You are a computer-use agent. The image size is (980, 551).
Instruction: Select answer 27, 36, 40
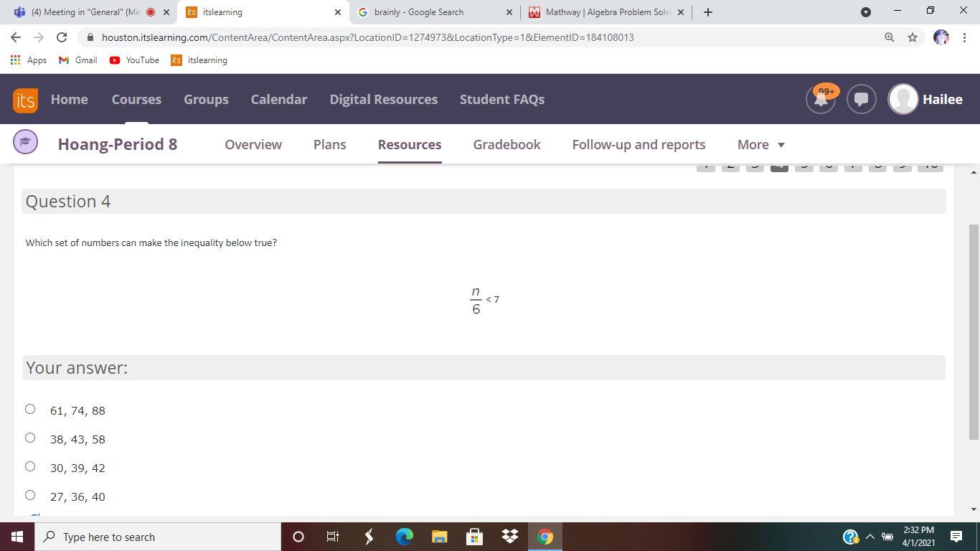(30, 495)
